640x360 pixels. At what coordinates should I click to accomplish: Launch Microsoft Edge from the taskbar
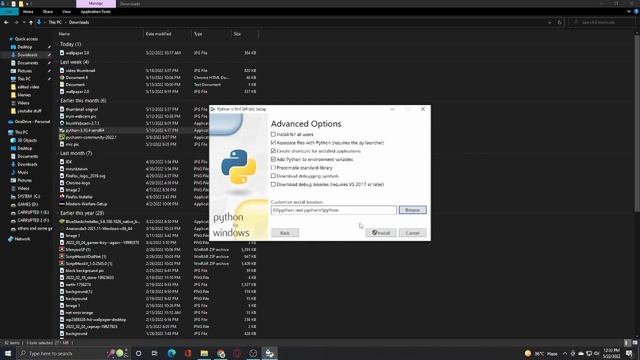(x=171, y=353)
